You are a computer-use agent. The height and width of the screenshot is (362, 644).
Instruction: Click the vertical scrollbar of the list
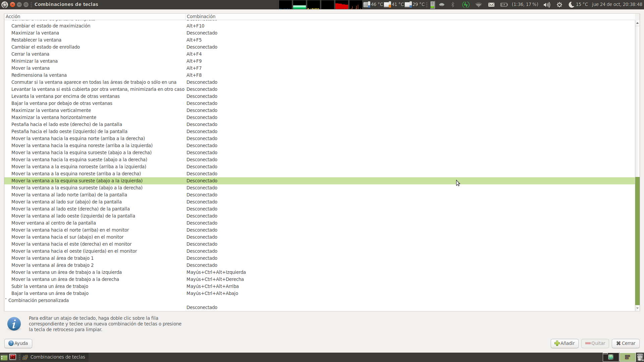[x=637, y=235]
